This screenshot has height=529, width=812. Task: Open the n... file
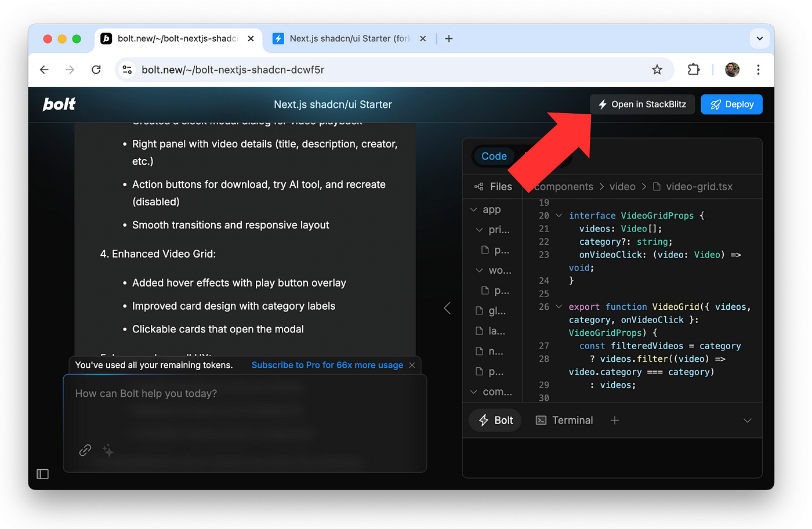coord(490,352)
